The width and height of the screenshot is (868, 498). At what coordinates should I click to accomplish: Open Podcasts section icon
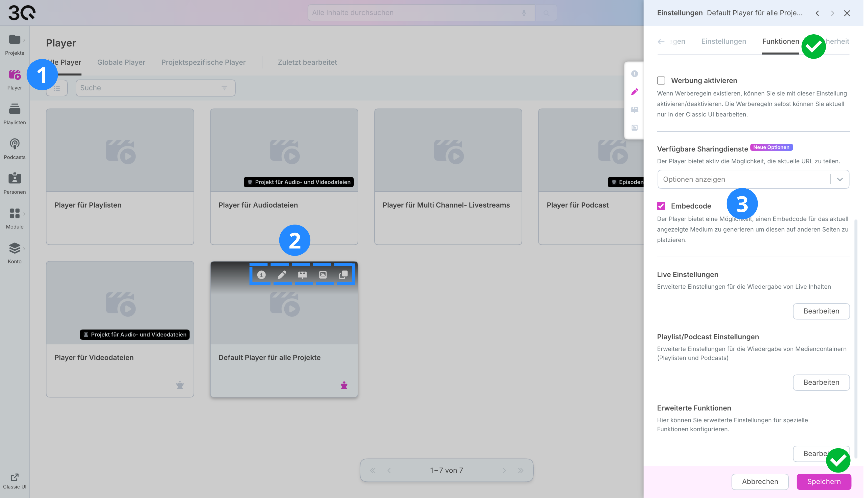(14, 144)
